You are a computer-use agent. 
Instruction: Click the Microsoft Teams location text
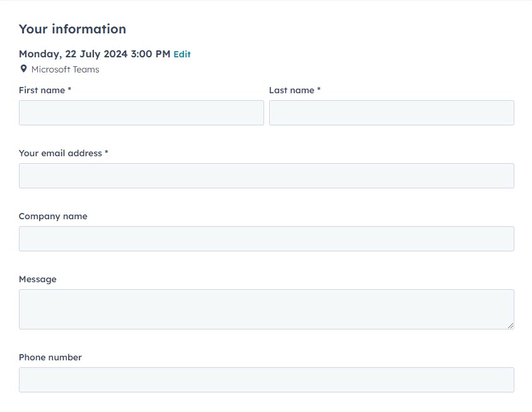pos(65,69)
